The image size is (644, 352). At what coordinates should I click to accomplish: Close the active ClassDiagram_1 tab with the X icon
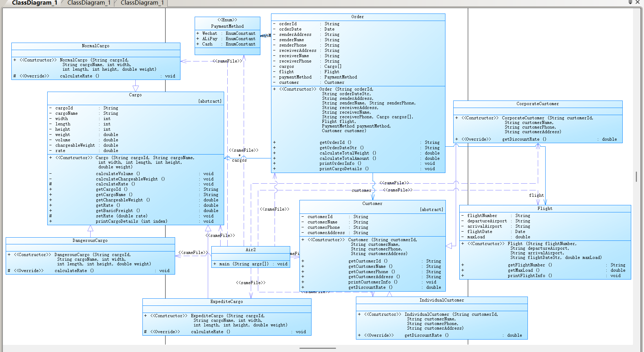tap(638, 2)
